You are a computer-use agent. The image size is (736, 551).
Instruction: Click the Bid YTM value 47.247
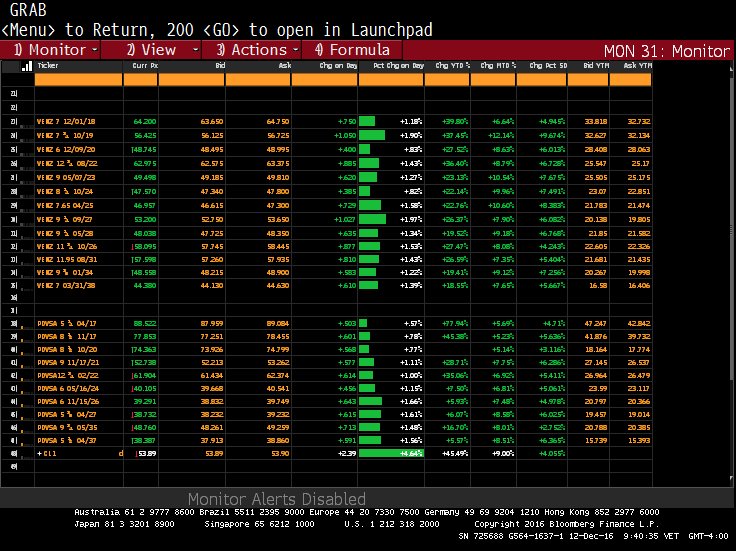pyautogui.click(x=596, y=323)
